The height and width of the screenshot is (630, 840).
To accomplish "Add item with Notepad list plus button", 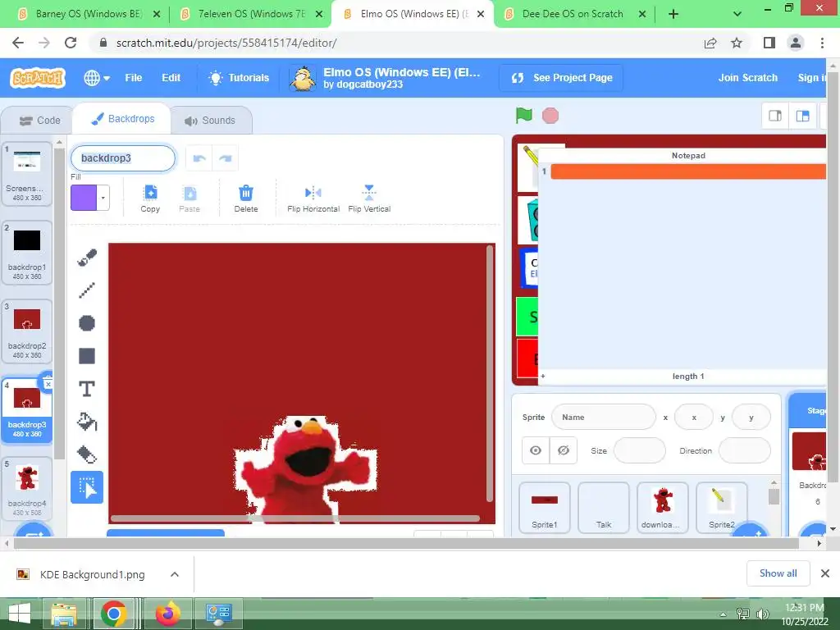I will [x=543, y=377].
